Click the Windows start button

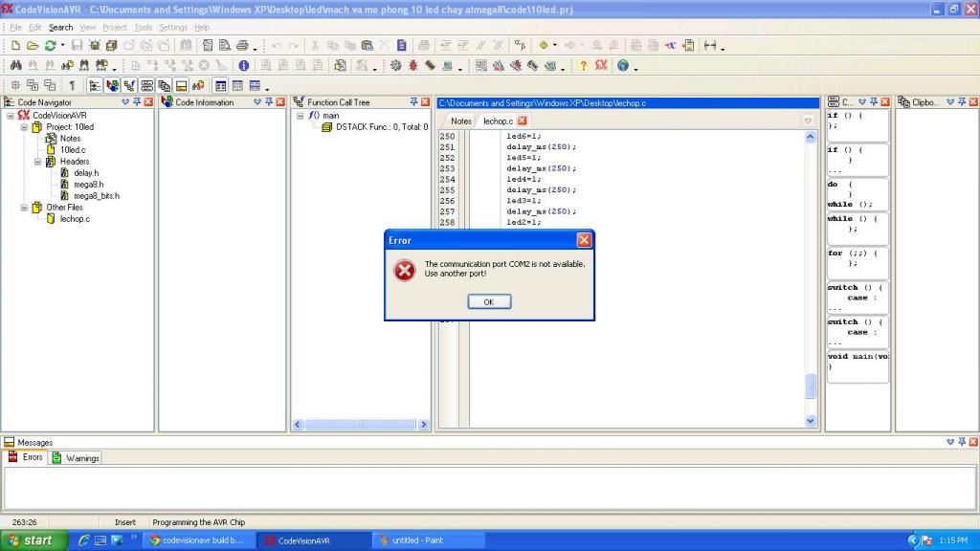pos(33,540)
